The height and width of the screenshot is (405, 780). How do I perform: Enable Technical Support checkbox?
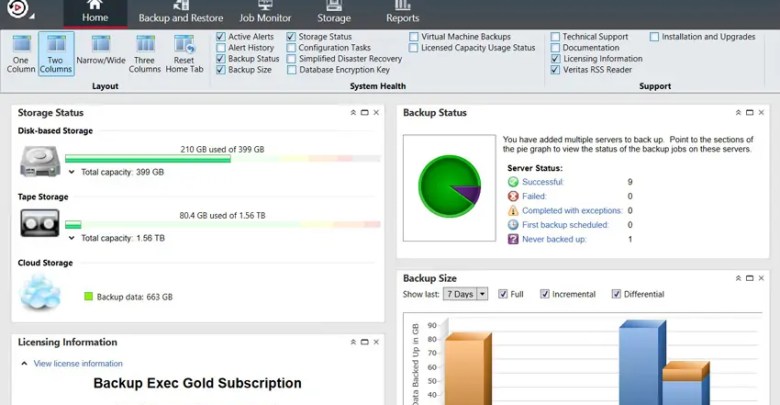click(x=555, y=37)
